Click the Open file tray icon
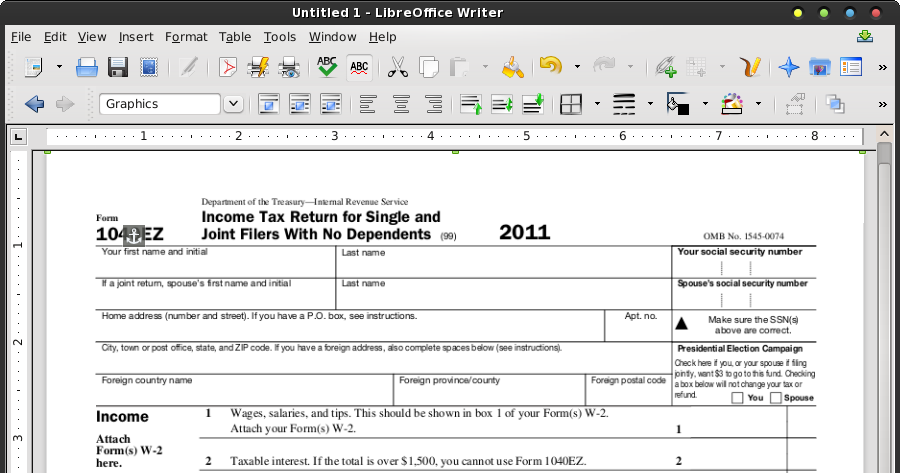This screenshot has height=473, width=900. (87, 67)
